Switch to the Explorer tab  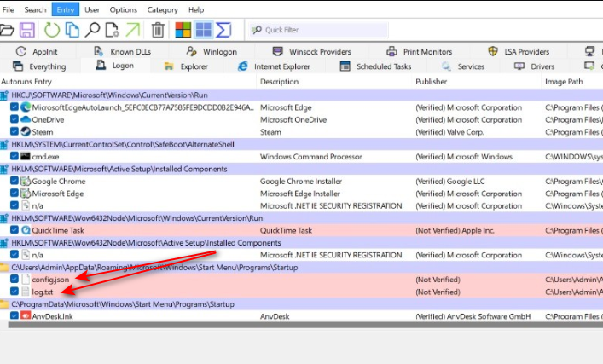tap(186, 66)
